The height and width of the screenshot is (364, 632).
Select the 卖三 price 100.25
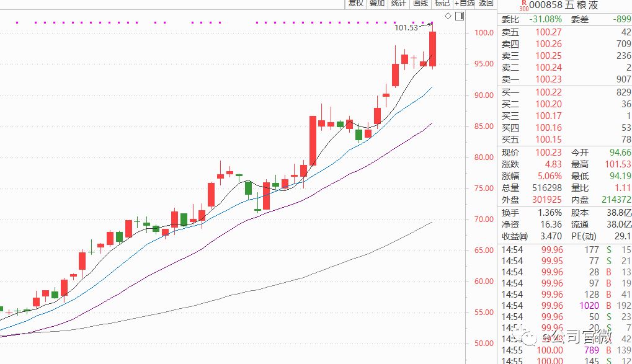click(548, 56)
